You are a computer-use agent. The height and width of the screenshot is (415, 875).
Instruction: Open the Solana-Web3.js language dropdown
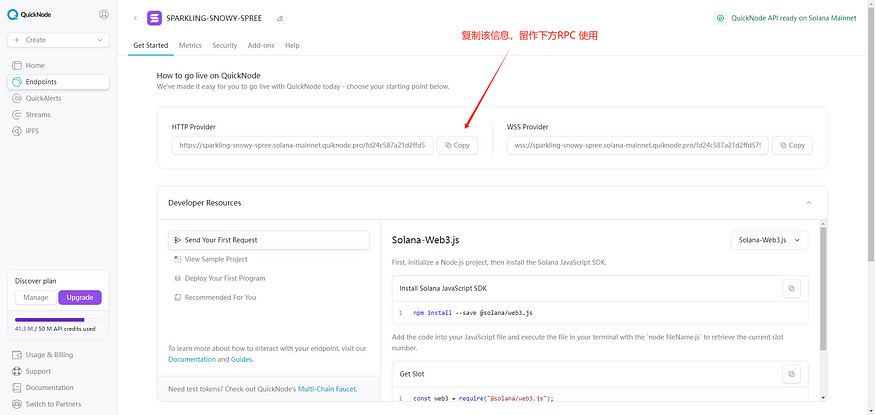click(770, 240)
